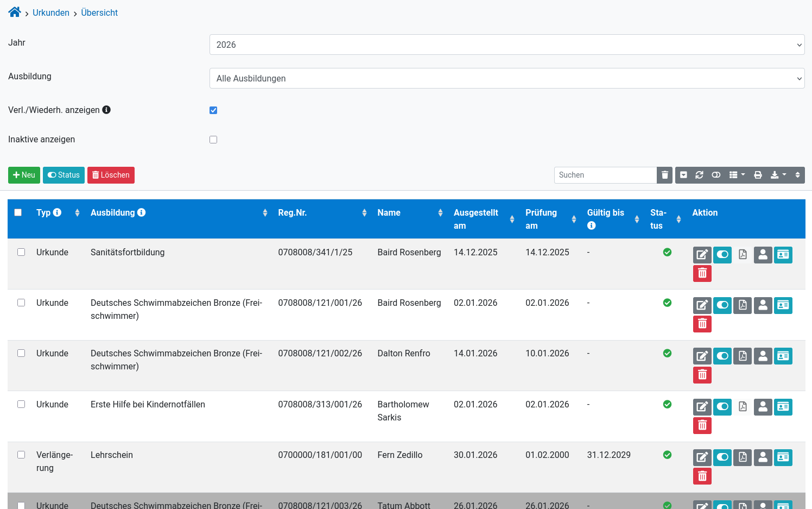812x509 pixels.
Task: Open PDF for Dalton Renfro's certificate
Action: point(743,356)
